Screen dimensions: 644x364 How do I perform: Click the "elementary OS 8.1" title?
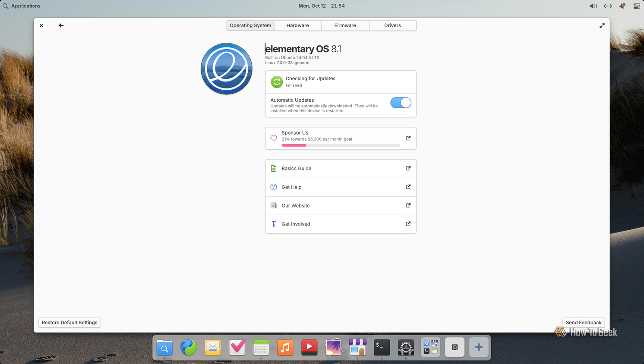pyautogui.click(x=303, y=49)
